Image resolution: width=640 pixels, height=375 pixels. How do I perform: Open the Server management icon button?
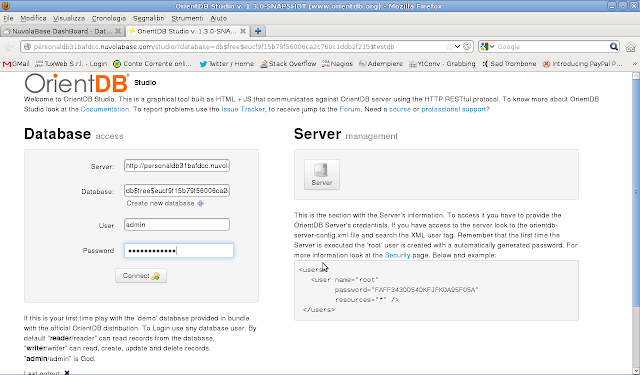pyautogui.click(x=322, y=174)
